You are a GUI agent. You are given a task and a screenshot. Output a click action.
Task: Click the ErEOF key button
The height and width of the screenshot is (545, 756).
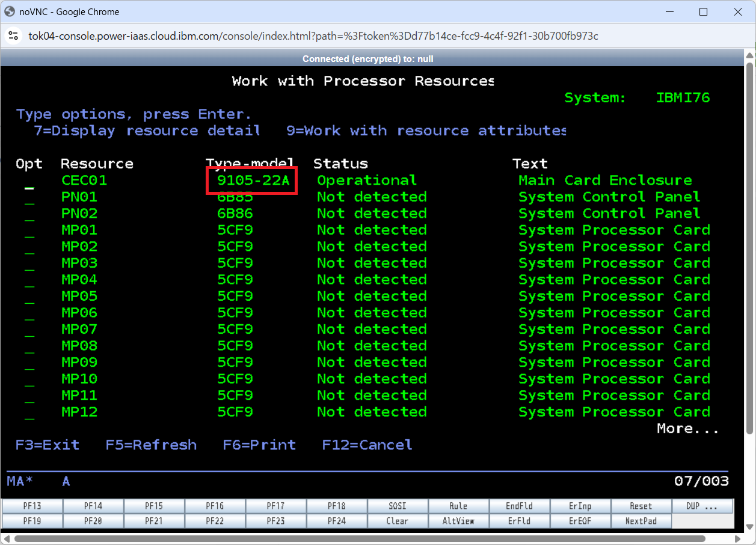pos(580,521)
